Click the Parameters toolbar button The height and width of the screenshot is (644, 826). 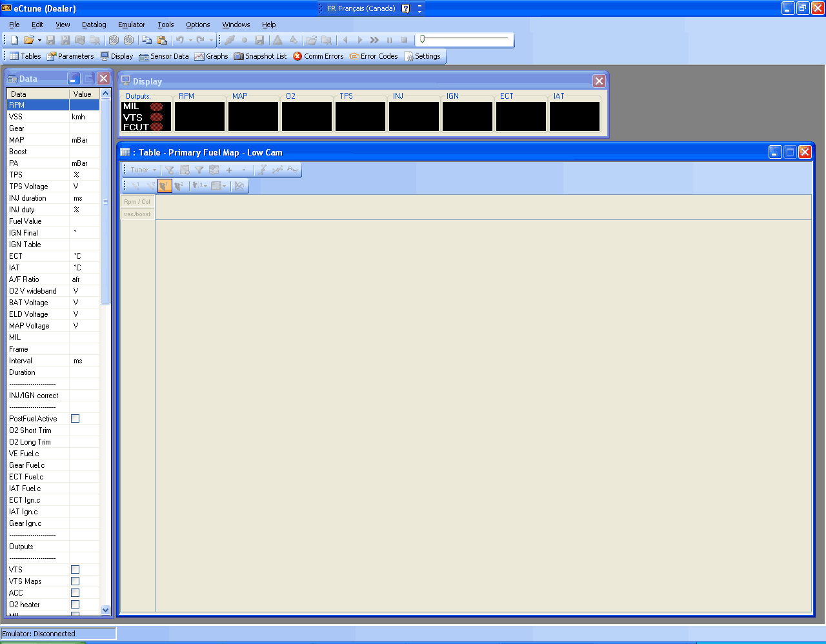(x=70, y=56)
